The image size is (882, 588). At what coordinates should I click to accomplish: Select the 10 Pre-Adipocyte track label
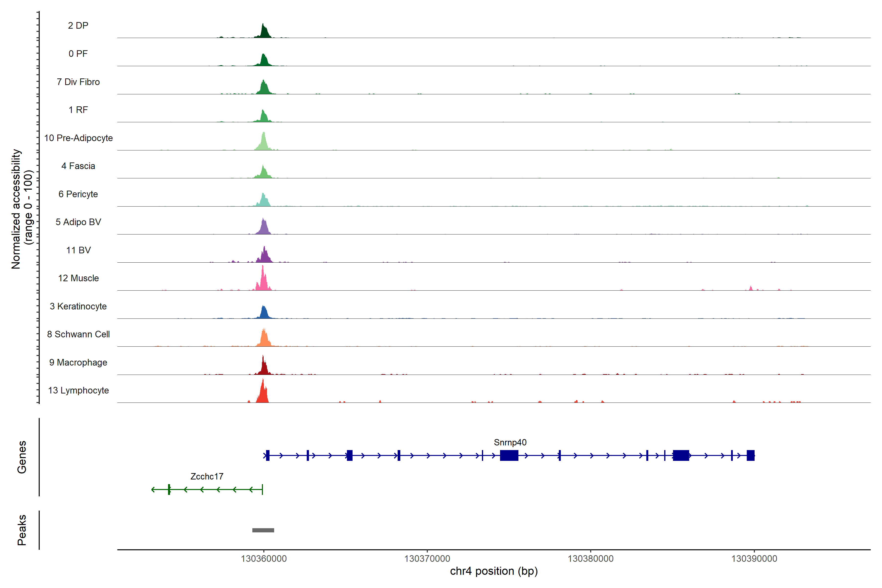pos(78,138)
